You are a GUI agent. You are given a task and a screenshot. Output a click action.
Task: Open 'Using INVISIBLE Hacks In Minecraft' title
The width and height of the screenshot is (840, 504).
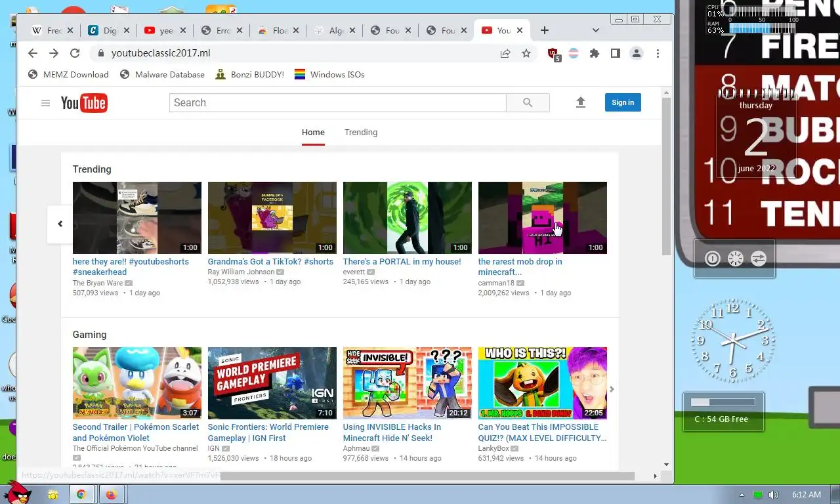[392, 432]
